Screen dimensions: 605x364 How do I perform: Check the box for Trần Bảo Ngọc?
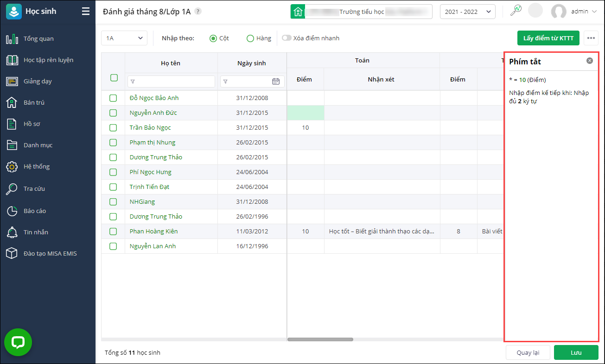[113, 128]
